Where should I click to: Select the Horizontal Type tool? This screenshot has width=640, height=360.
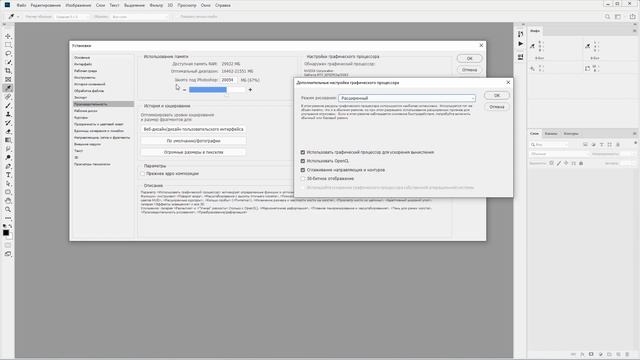(8, 175)
